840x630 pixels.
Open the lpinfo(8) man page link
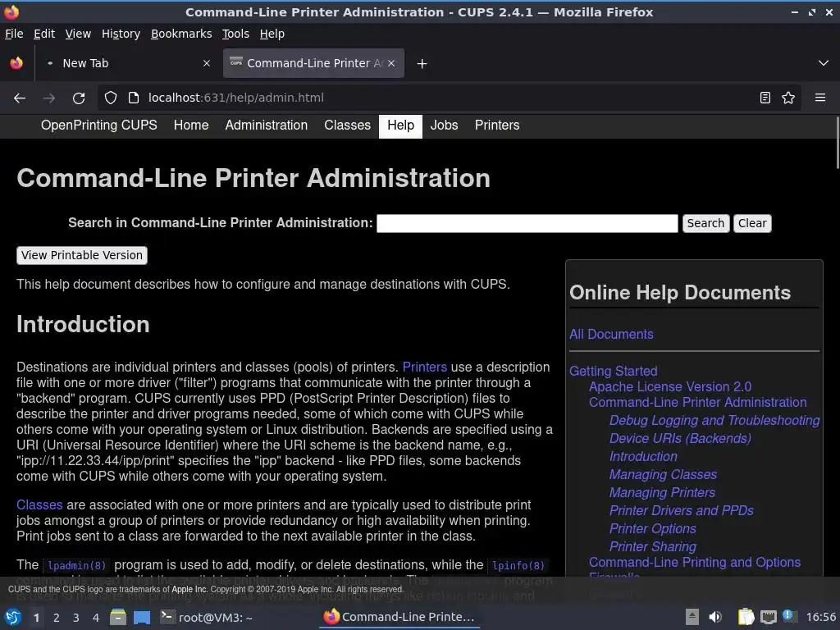pyautogui.click(x=518, y=566)
